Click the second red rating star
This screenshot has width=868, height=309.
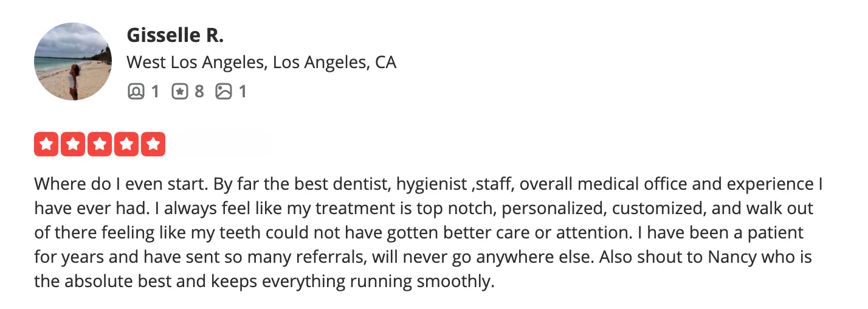click(73, 145)
